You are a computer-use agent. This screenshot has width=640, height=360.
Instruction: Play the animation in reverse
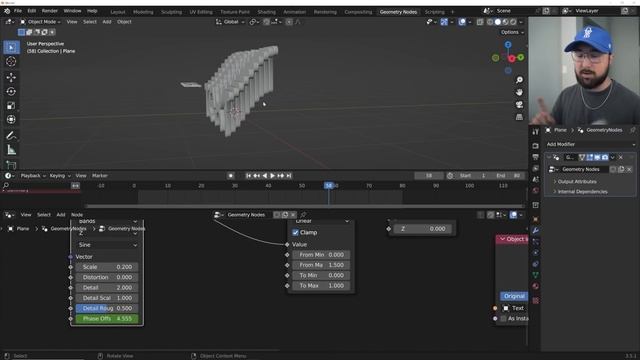pos(264,176)
